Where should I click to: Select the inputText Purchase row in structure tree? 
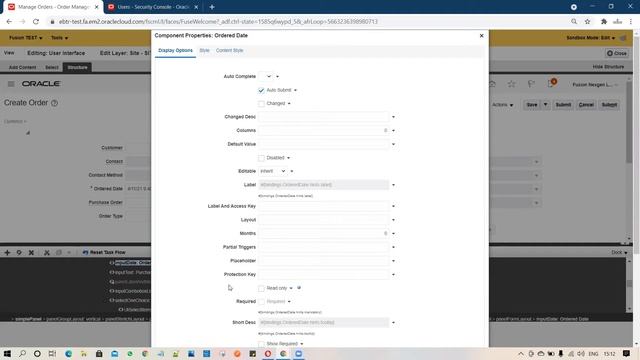131,272
